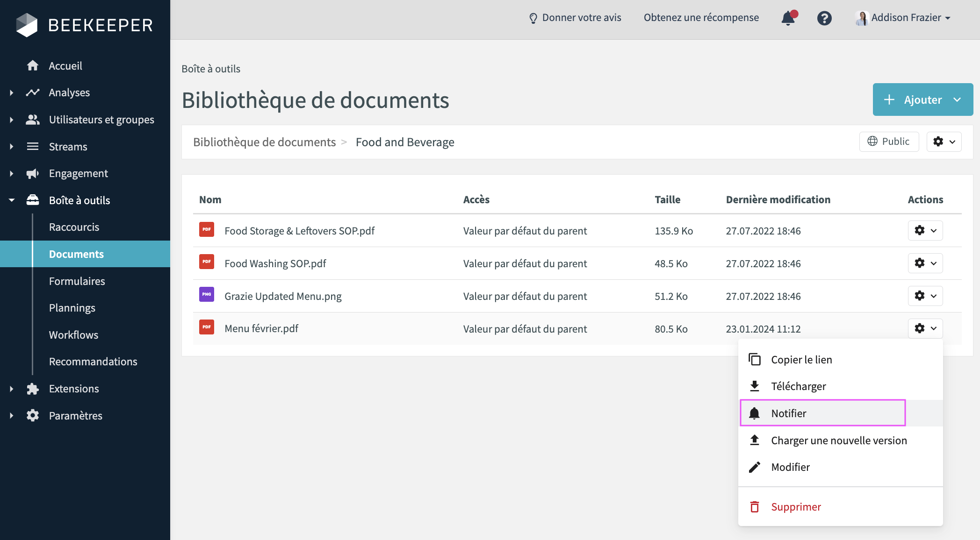Choose Supprimer from the actions menu
The image size is (980, 540).
[x=795, y=507]
